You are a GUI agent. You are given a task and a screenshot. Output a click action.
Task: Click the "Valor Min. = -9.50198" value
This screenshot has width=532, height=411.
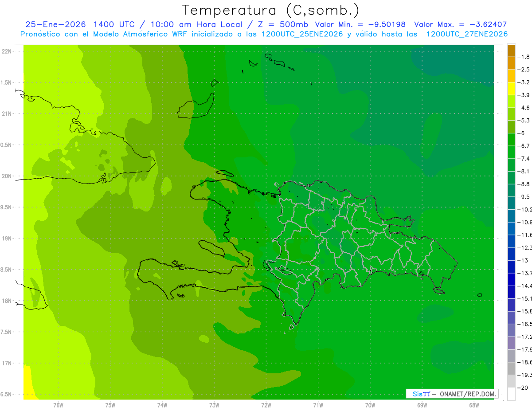pos(360,24)
